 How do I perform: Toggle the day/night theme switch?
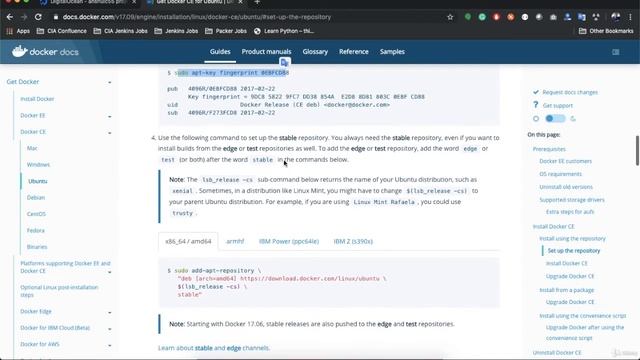click(555, 118)
